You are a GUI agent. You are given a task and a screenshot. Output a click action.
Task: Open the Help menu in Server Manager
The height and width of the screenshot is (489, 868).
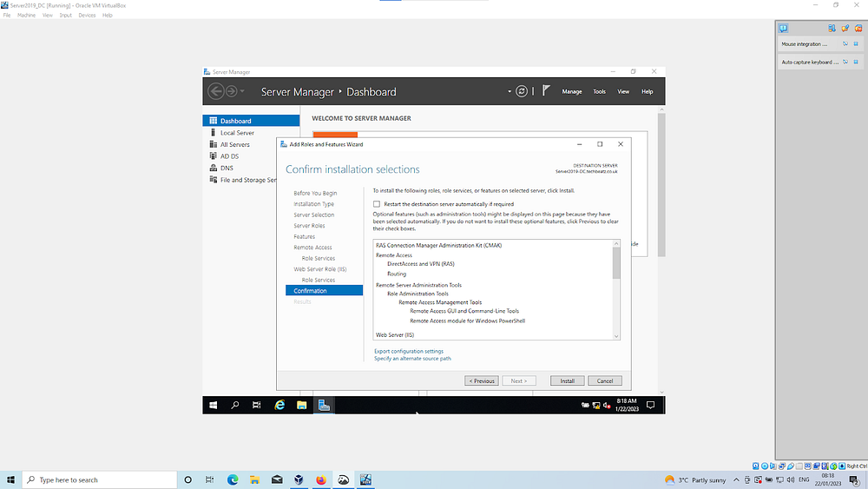(648, 91)
